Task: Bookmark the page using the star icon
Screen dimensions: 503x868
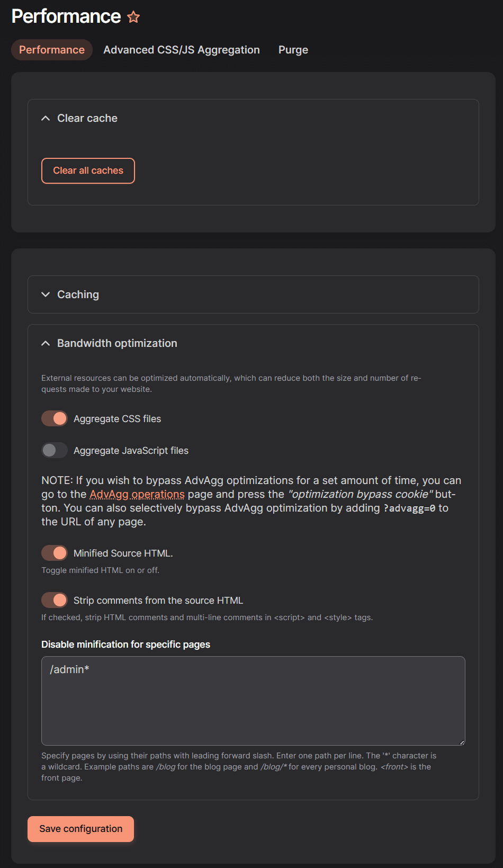Action: pos(134,16)
